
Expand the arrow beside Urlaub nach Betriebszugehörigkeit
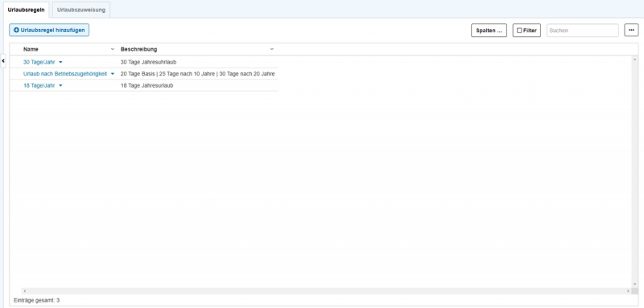click(113, 74)
